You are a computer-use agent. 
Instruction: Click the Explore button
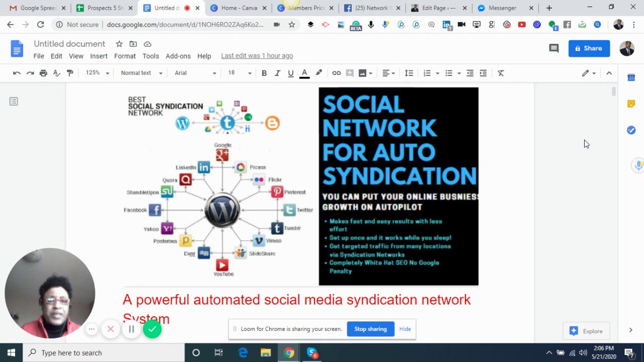(587, 331)
